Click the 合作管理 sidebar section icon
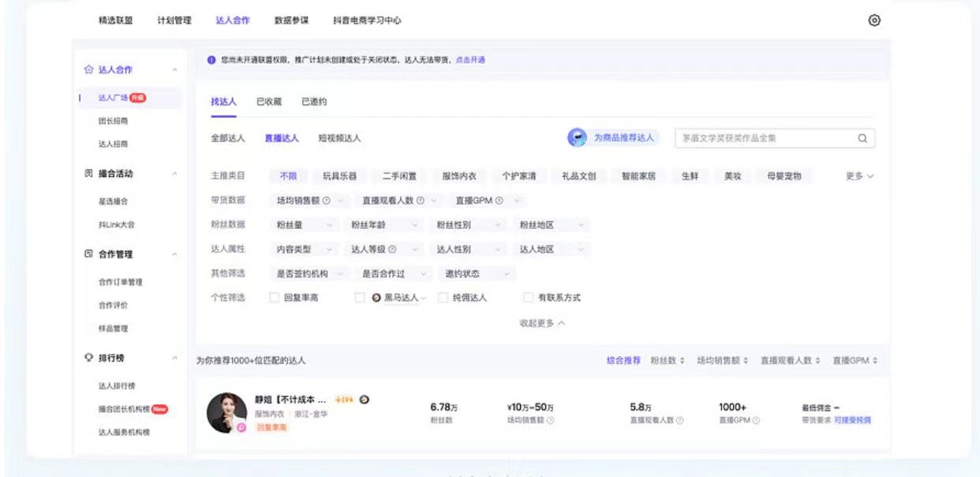 tap(88, 254)
